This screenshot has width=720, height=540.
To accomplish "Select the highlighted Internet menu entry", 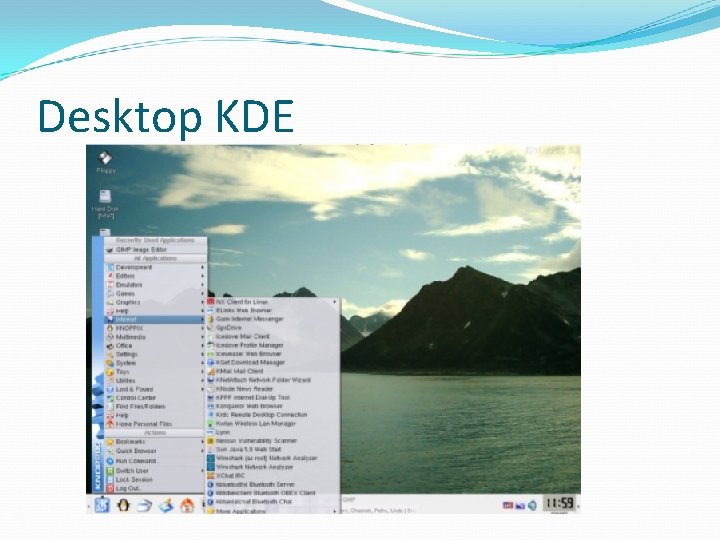I will (156, 319).
